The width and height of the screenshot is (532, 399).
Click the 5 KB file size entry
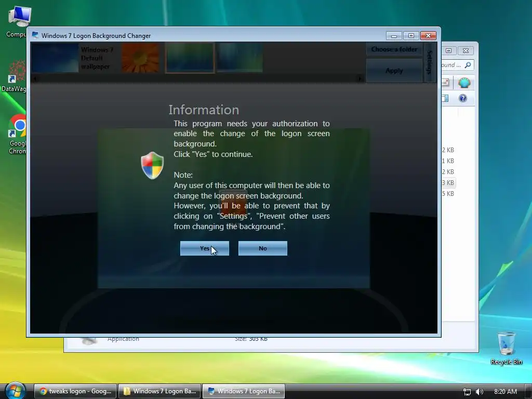(448, 194)
